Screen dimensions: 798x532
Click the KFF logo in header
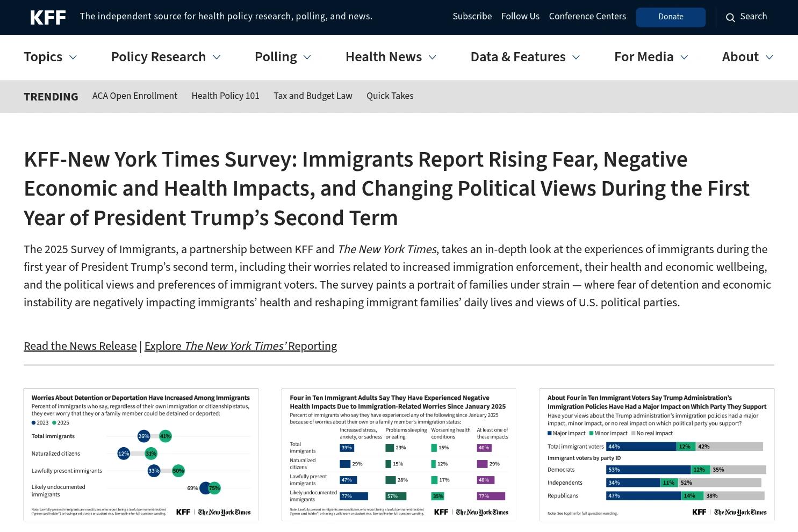click(x=48, y=17)
